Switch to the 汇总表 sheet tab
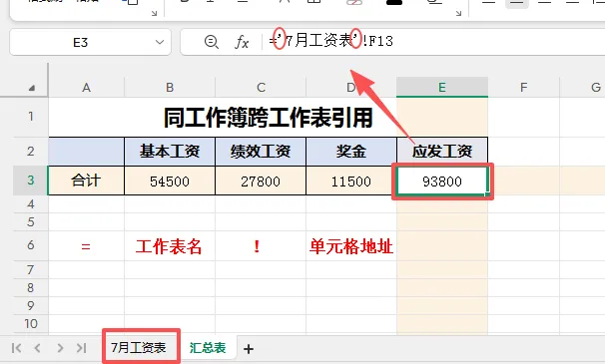The image size is (605, 364). point(208,348)
